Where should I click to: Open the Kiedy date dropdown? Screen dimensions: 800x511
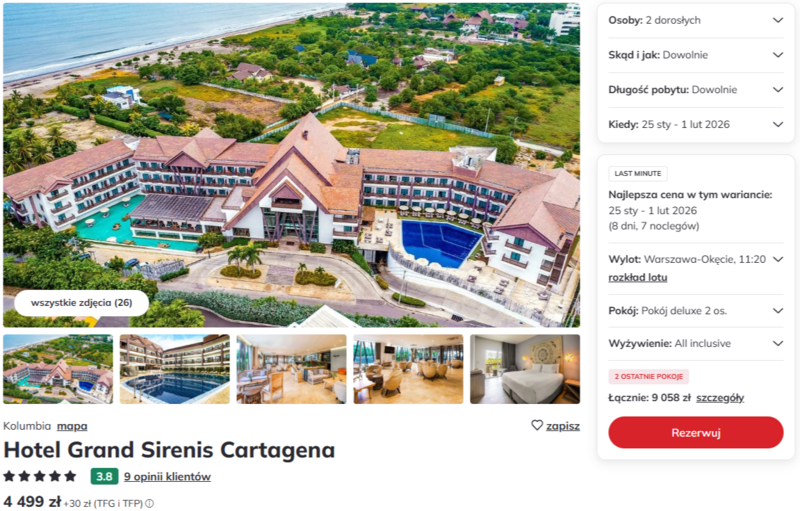pyautogui.click(x=695, y=124)
